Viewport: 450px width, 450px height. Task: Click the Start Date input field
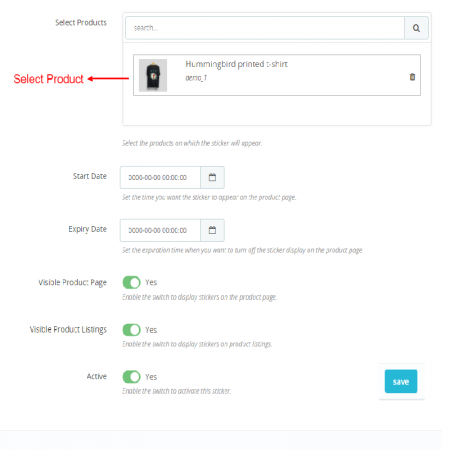pyautogui.click(x=160, y=177)
